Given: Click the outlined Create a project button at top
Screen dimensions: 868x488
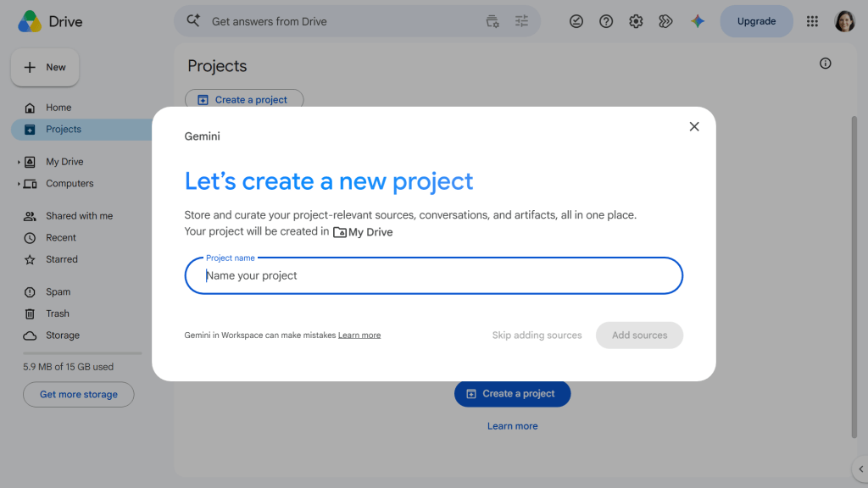Looking at the screenshot, I should pyautogui.click(x=244, y=100).
